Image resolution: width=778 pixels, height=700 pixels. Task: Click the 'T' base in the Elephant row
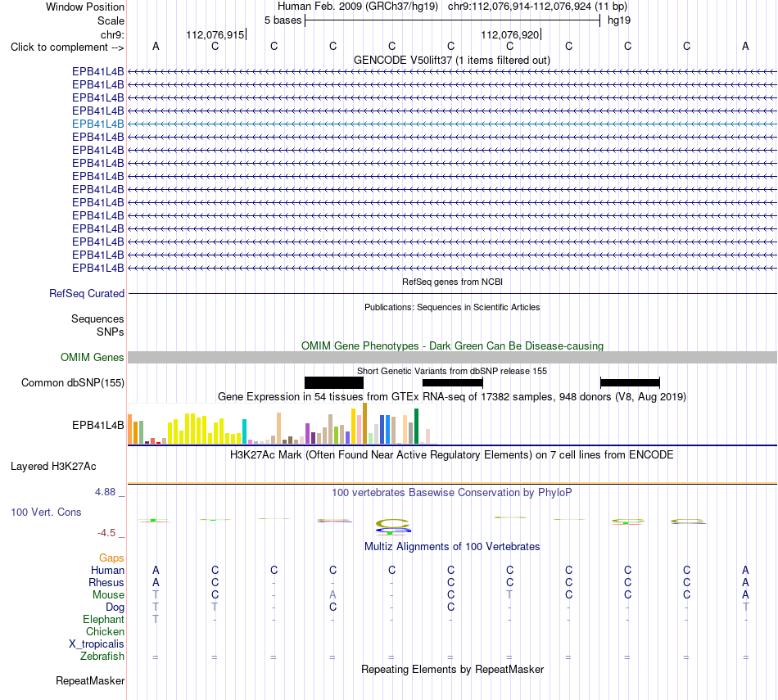click(156, 619)
